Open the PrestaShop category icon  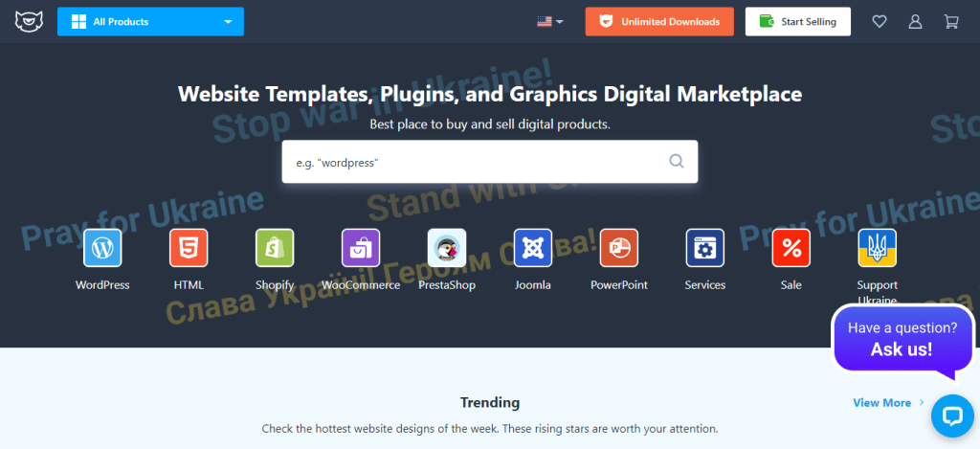point(447,248)
